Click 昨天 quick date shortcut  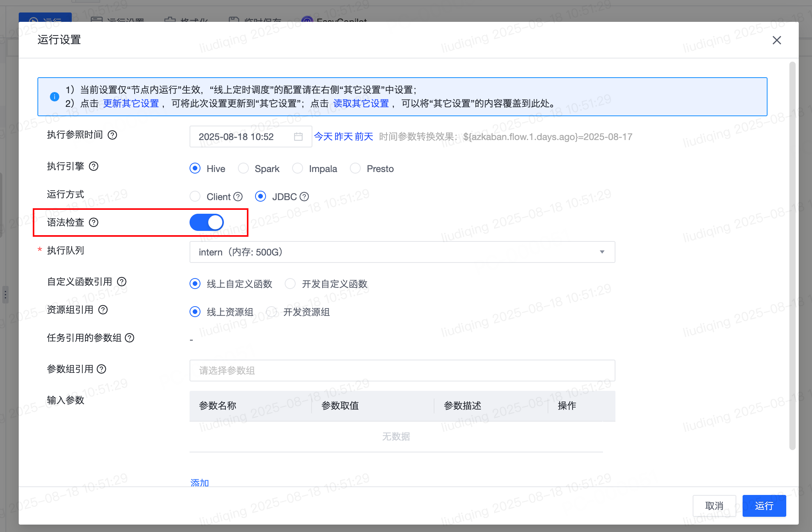pyautogui.click(x=344, y=137)
